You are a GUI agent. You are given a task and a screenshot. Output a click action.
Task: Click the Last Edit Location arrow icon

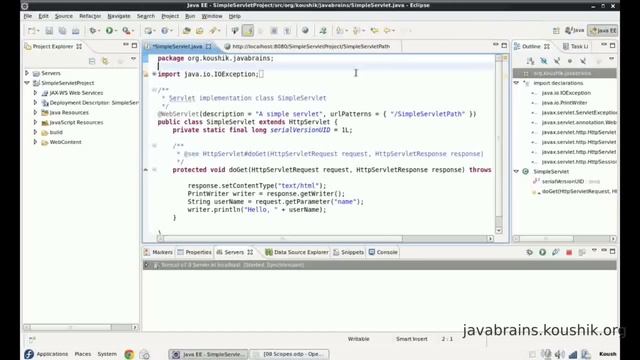coord(374,31)
